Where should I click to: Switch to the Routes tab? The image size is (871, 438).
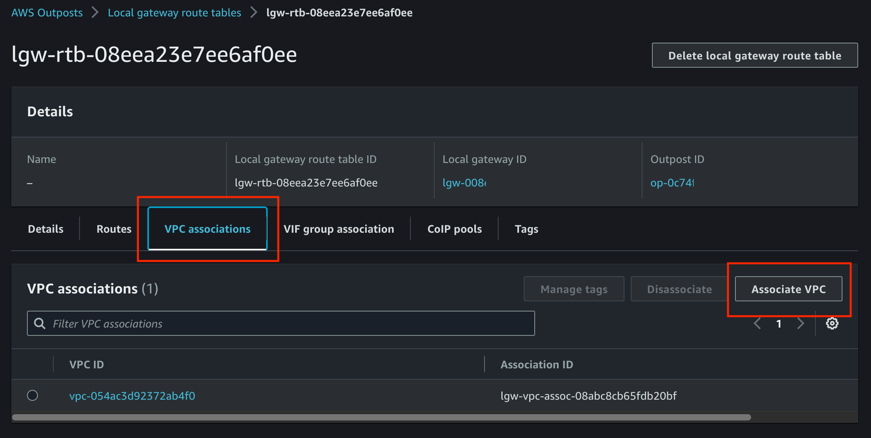point(114,229)
